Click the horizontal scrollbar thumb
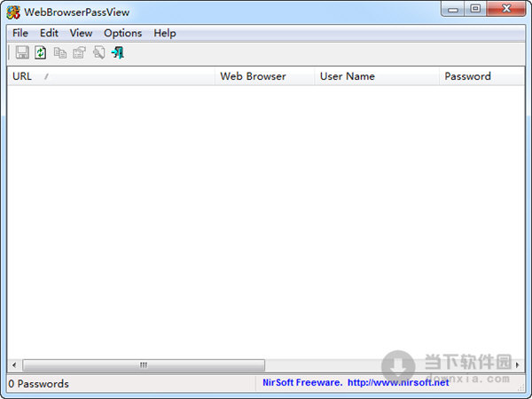The width and height of the screenshot is (532, 399). (x=144, y=365)
